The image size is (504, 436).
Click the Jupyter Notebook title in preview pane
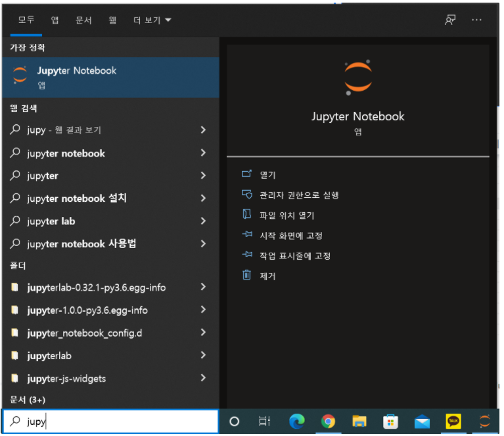[x=357, y=116]
